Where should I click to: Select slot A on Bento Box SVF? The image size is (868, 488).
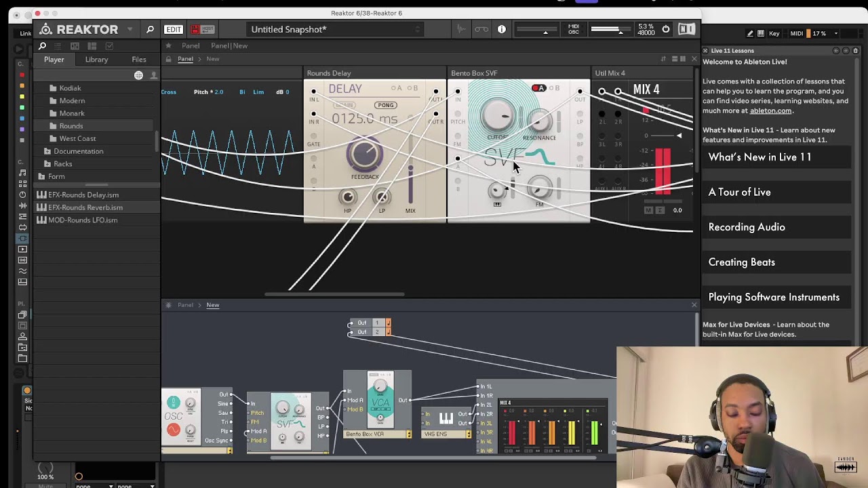pos(538,88)
